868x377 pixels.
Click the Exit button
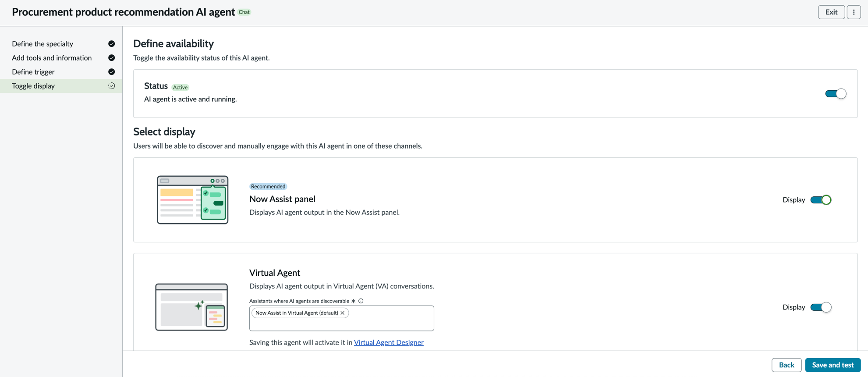point(831,12)
